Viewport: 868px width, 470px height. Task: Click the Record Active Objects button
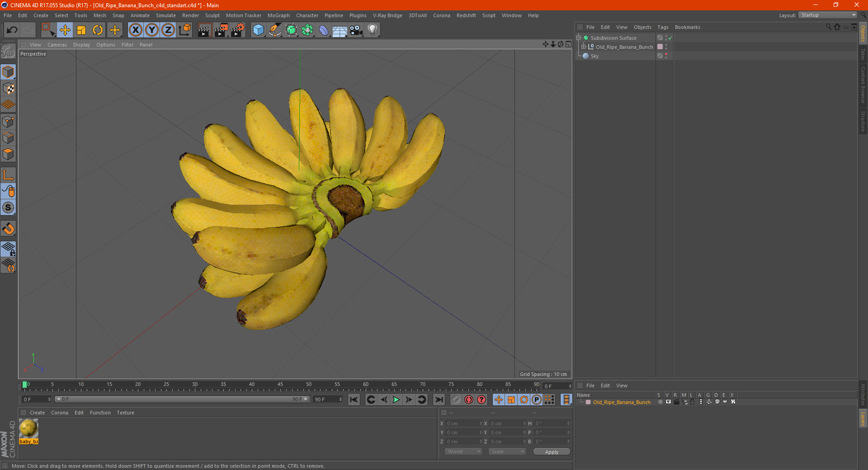click(456, 399)
